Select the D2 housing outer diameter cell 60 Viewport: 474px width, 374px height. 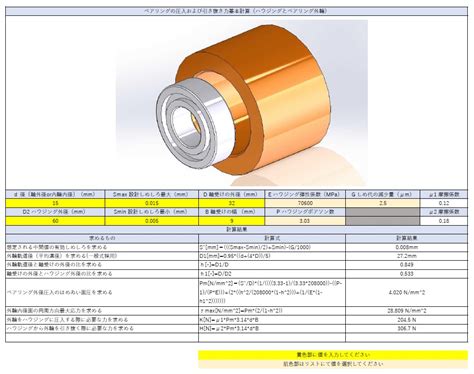[x=55, y=221]
